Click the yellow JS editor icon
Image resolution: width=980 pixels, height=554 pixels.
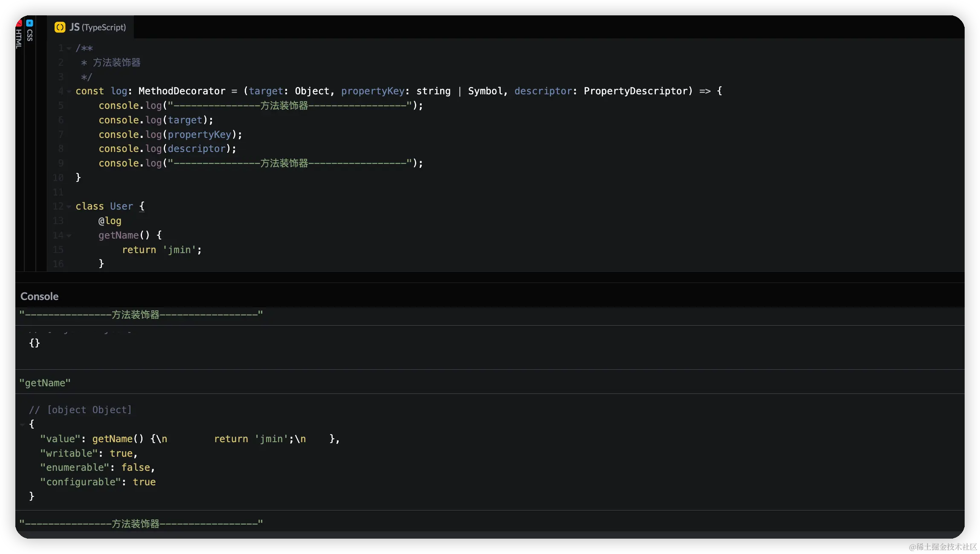(60, 27)
